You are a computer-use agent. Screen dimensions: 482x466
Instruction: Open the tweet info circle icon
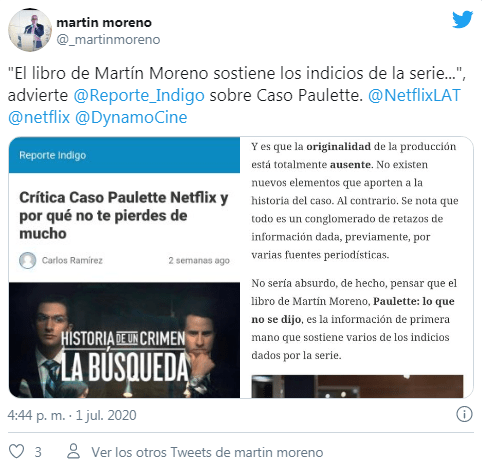464,414
